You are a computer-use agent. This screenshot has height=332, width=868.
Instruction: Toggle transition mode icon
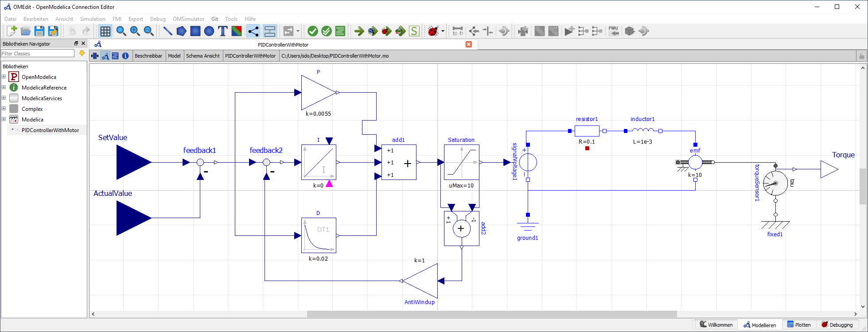pyautogui.click(x=269, y=31)
